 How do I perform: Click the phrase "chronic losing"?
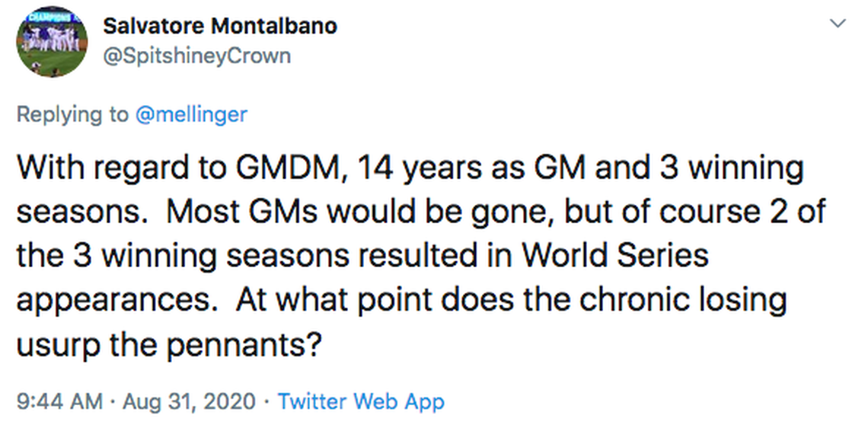[x=683, y=300]
